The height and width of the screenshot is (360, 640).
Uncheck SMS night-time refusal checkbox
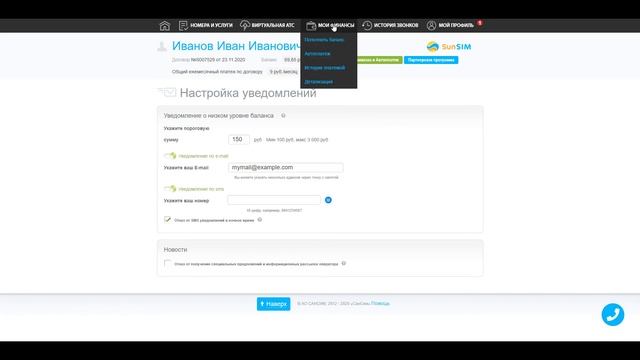(x=167, y=220)
